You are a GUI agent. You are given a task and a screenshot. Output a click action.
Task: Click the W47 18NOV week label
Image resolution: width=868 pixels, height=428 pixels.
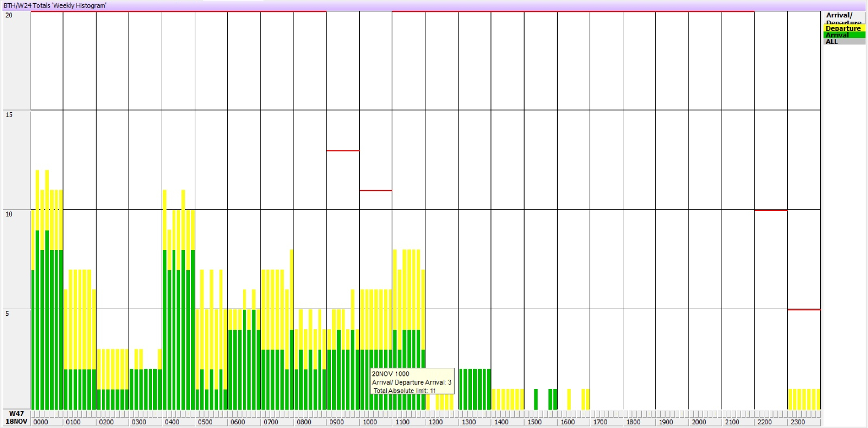(x=16, y=418)
